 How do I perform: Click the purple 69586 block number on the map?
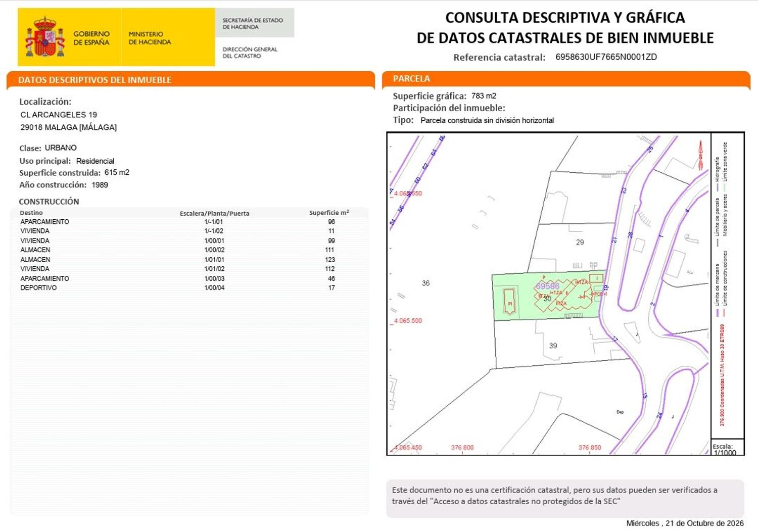pyautogui.click(x=548, y=286)
